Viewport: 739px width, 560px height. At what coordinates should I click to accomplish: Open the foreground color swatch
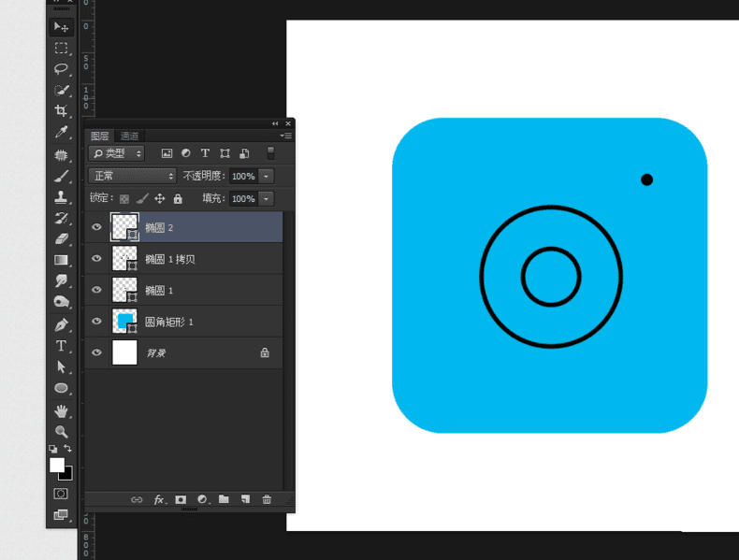pyautogui.click(x=57, y=466)
